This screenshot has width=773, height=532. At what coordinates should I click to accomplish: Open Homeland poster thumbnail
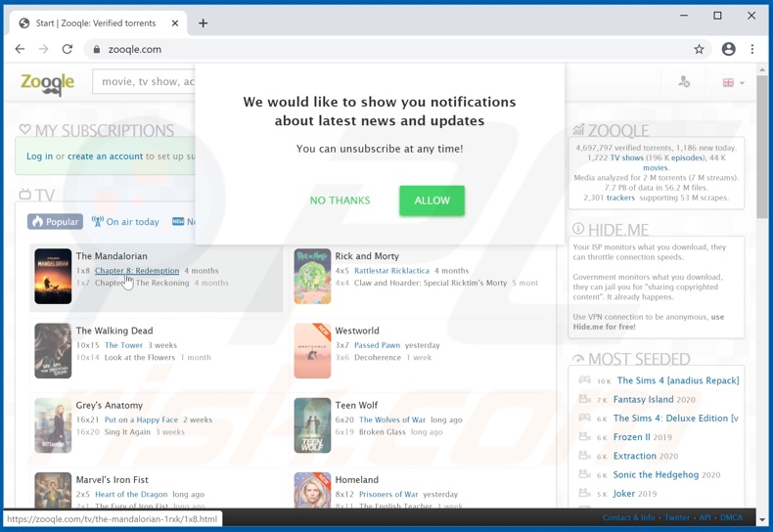click(x=312, y=490)
